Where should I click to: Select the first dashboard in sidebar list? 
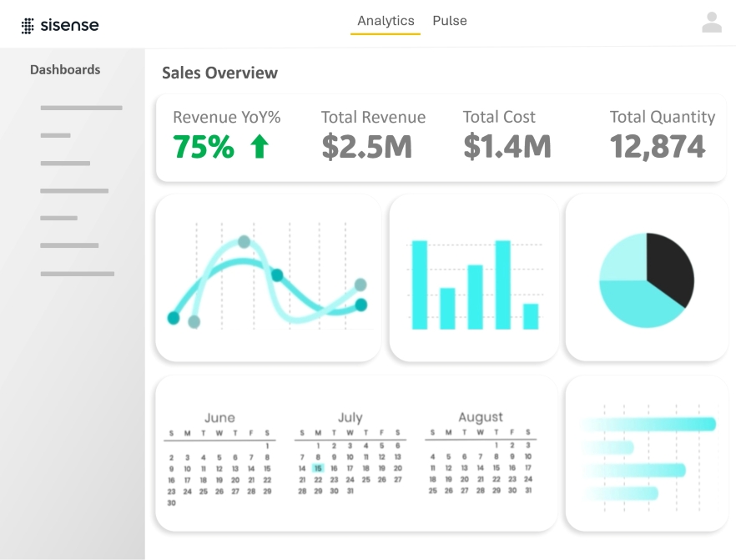coord(81,108)
